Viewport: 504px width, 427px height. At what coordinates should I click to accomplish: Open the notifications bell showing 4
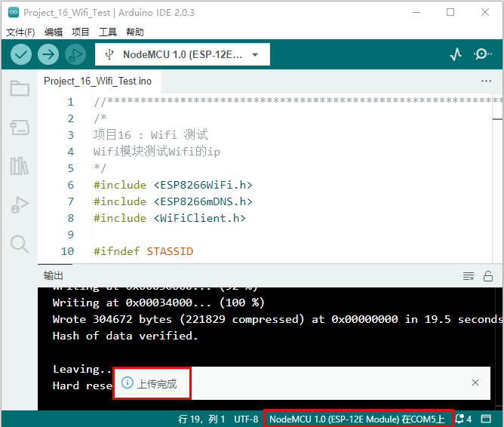pos(463,419)
